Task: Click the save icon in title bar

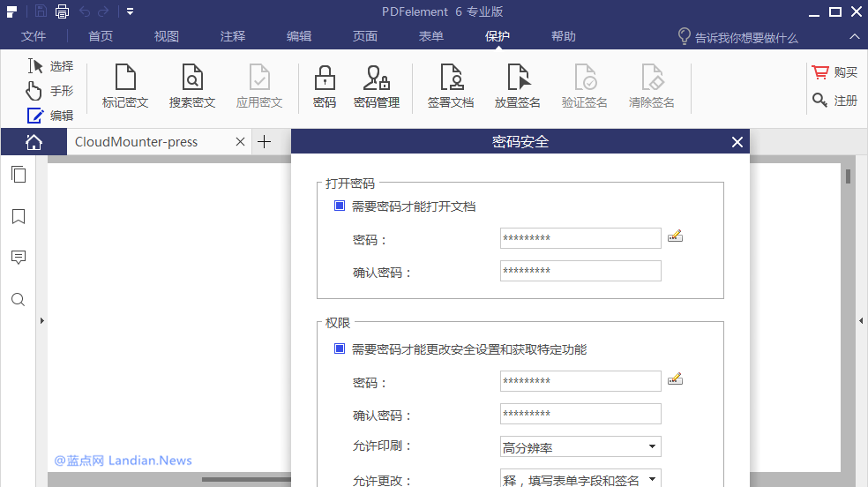Action: tap(41, 11)
